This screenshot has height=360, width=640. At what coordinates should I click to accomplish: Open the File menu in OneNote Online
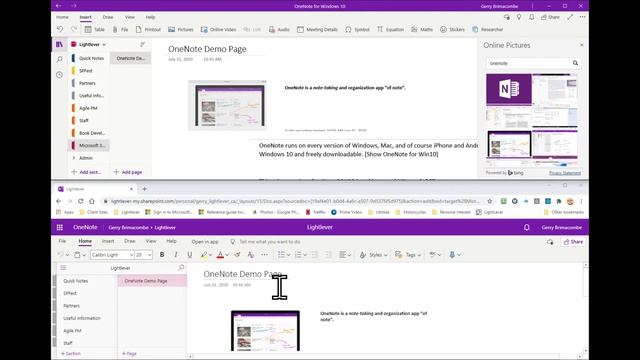click(62, 241)
